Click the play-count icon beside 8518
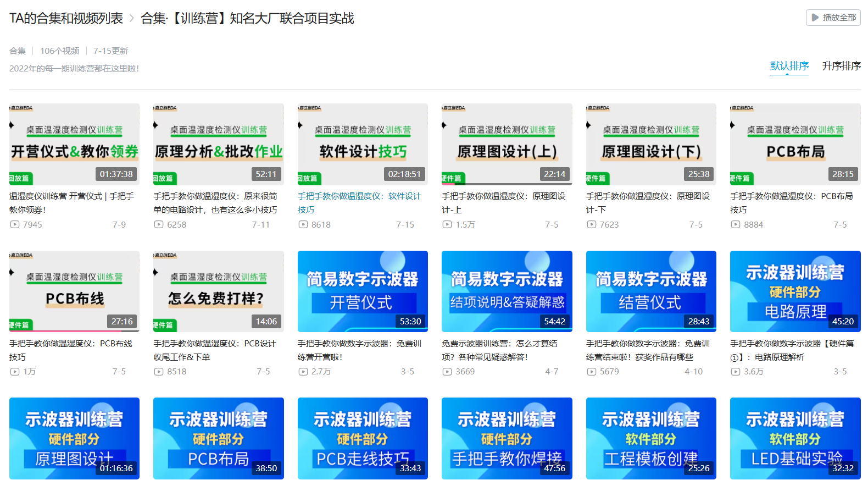The width and height of the screenshot is (868, 480). (159, 372)
